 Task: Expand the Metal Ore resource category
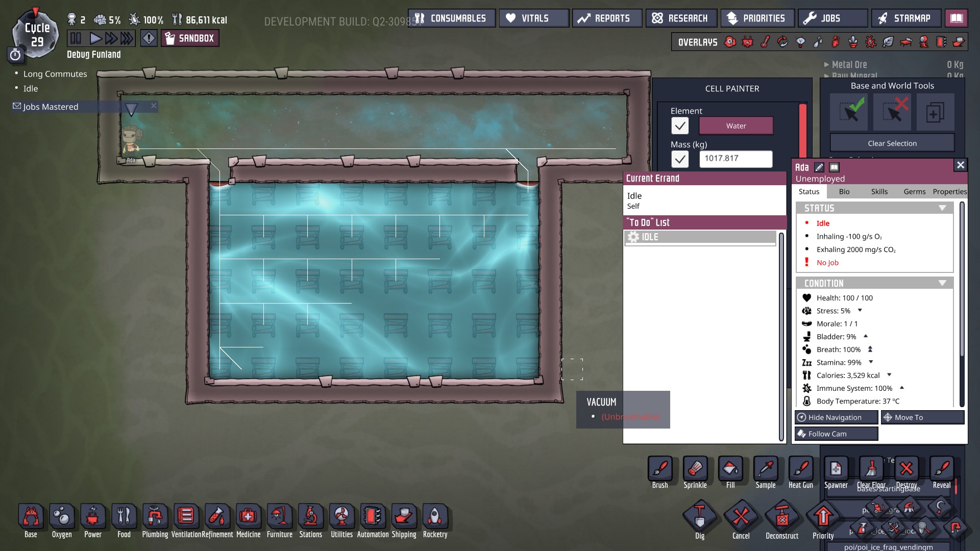(x=827, y=65)
